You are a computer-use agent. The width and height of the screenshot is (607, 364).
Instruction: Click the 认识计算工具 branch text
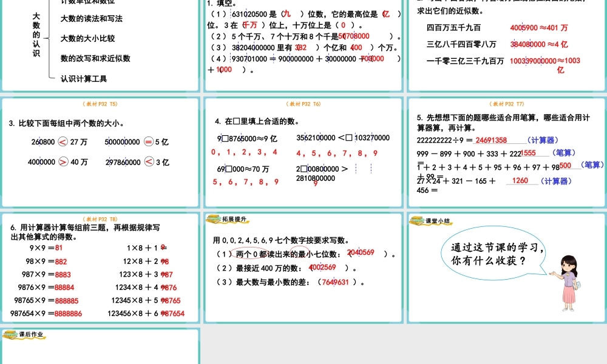click(84, 79)
